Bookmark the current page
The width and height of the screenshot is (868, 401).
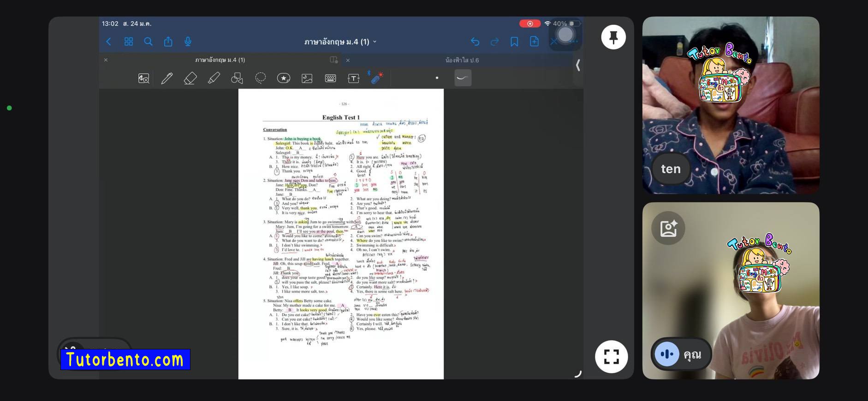tap(514, 42)
